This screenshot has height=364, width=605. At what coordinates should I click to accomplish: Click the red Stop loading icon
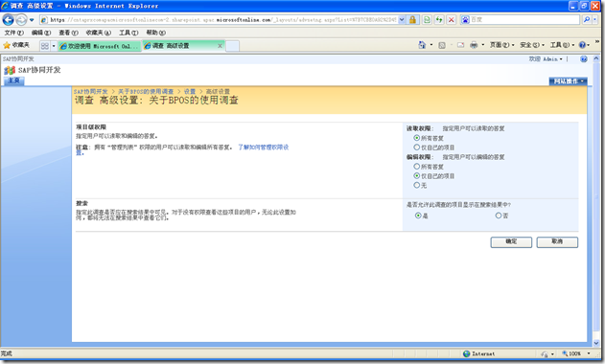451,20
